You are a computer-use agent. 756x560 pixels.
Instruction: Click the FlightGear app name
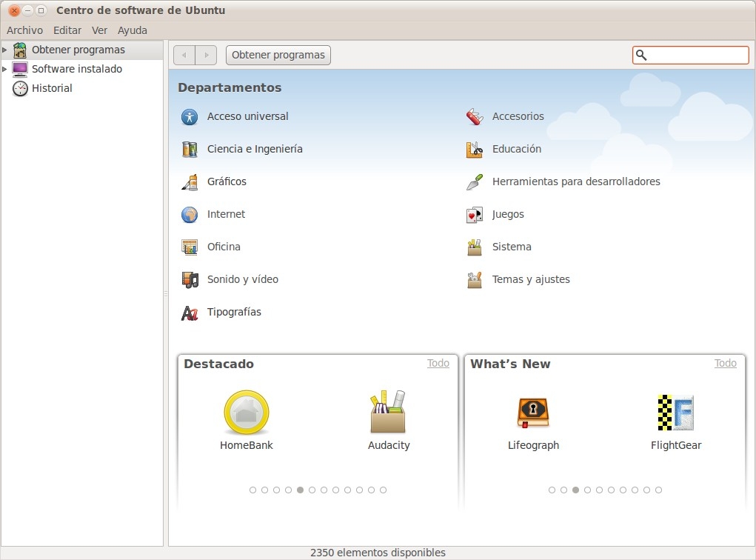point(675,445)
